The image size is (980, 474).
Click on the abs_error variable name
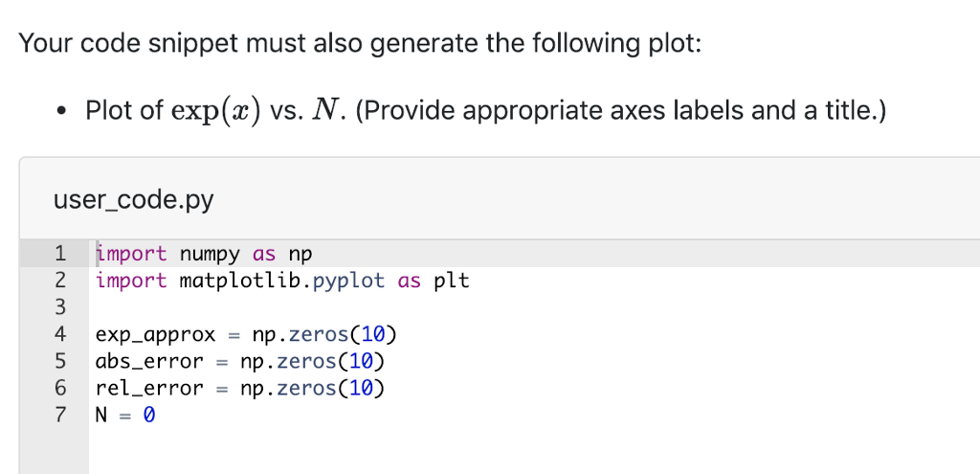tap(149, 362)
